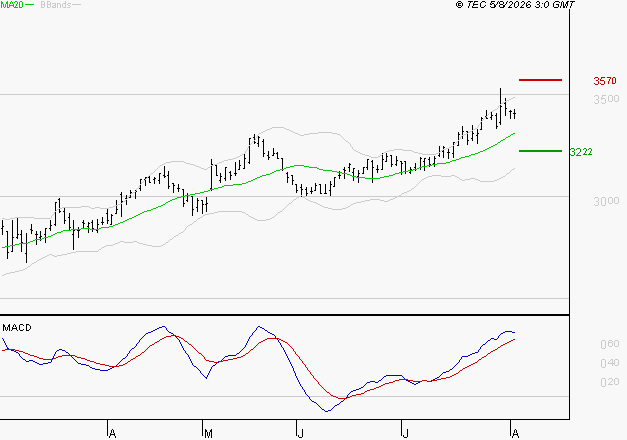Click the MACD panel title
The height and width of the screenshot is (440, 627).
click(17, 328)
